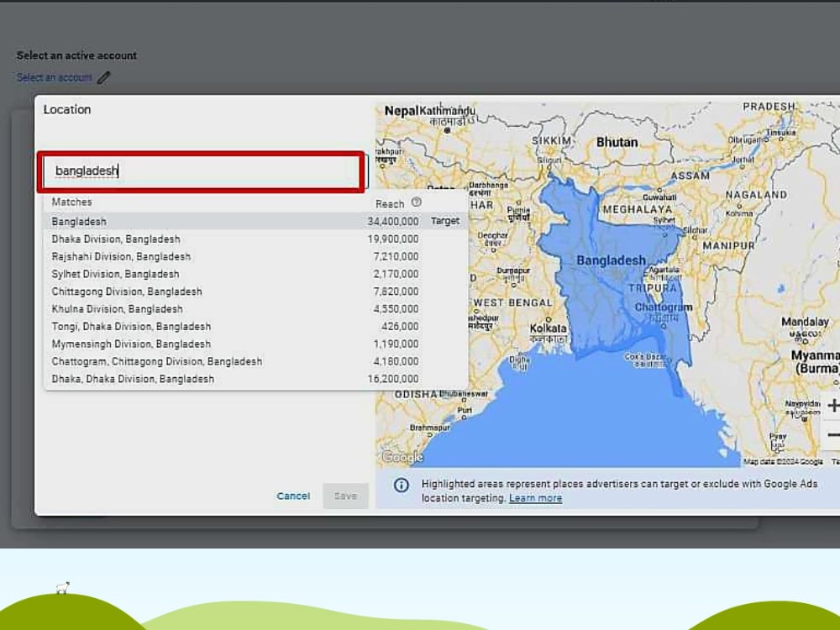Click the 19,900,000 reach value
Image resolution: width=840 pixels, height=630 pixels.
pos(392,239)
